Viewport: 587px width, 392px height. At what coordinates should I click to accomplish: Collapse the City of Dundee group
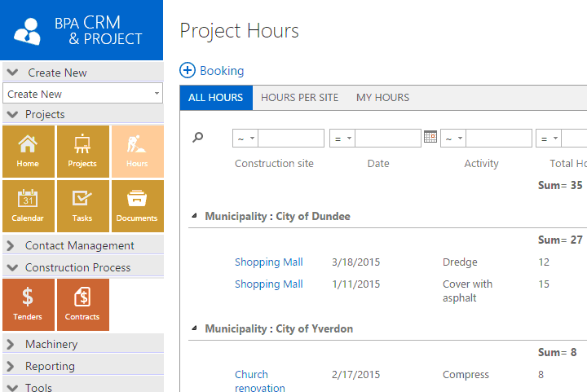point(194,216)
